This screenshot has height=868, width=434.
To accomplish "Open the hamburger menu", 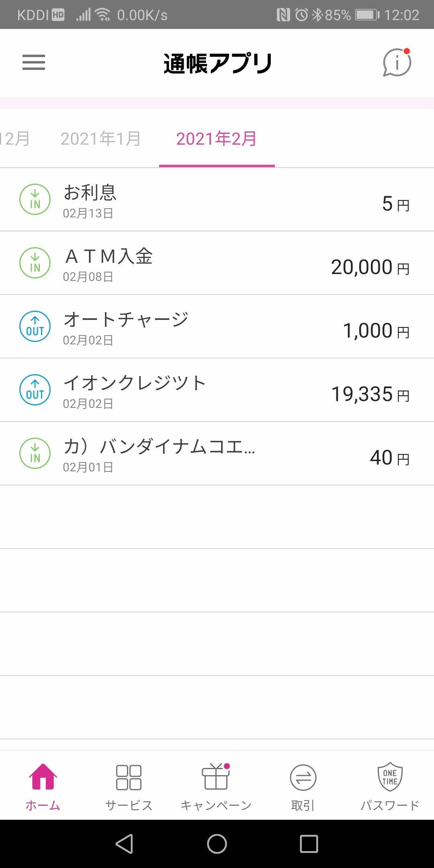I will [x=34, y=63].
